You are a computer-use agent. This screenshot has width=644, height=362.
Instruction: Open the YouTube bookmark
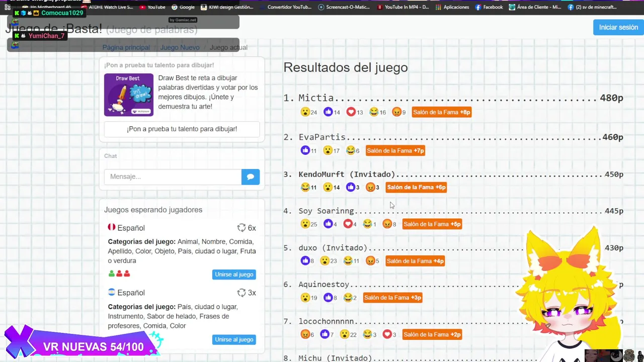pyautogui.click(x=152, y=7)
